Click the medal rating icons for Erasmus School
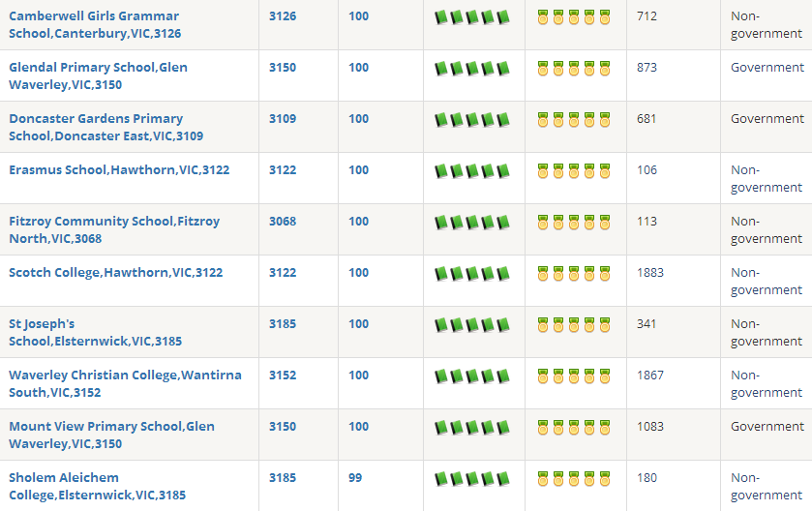812x511 pixels. tap(574, 171)
